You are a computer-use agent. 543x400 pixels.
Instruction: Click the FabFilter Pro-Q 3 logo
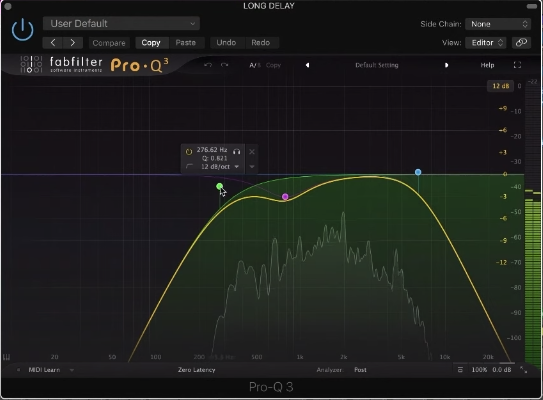[95, 64]
